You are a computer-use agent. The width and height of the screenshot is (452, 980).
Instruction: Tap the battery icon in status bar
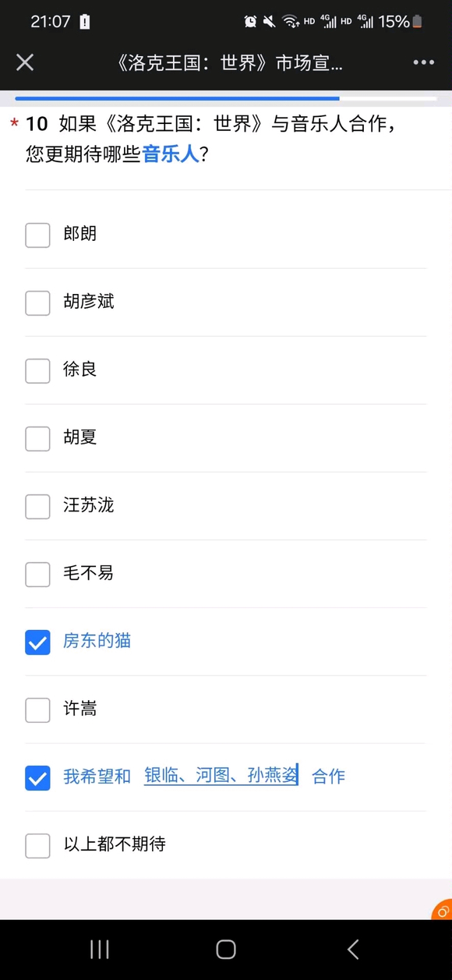(x=418, y=22)
